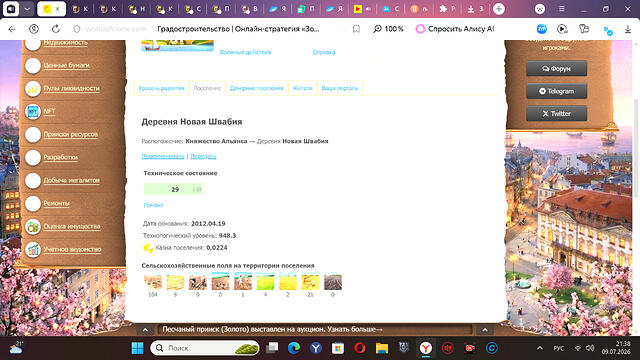Open the weather widget in taskbar
This screenshot has height=360, width=640.
point(16,348)
